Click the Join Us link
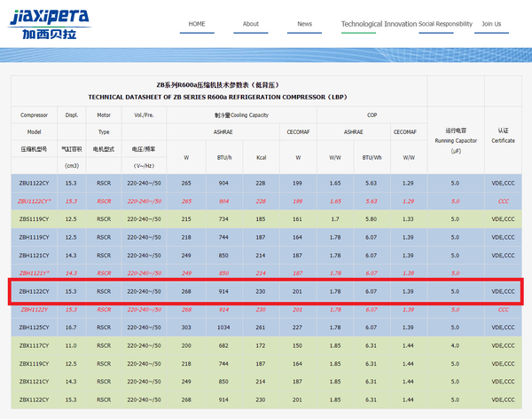The image size is (532, 419). (491, 24)
